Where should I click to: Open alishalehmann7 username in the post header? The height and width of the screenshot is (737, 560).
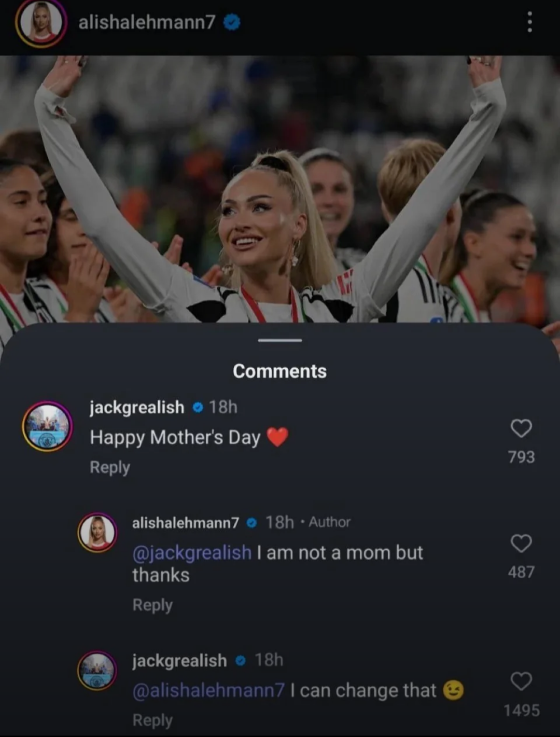coord(147,22)
